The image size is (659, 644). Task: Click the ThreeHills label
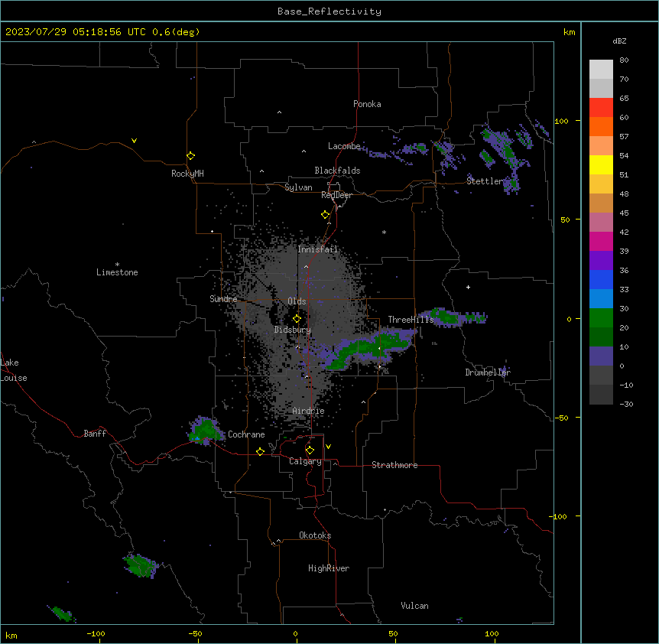click(x=411, y=320)
